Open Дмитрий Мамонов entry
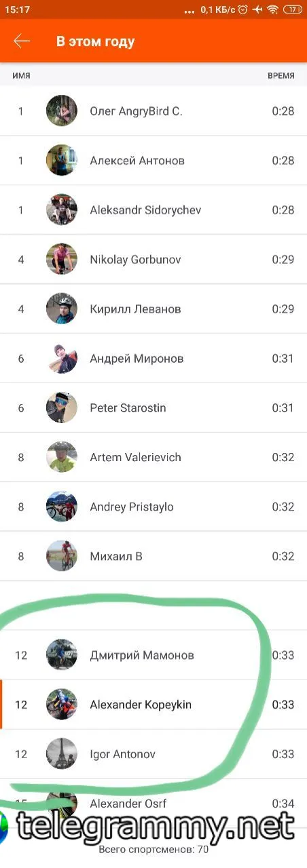This screenshot has height=868, width=307. 153,655
